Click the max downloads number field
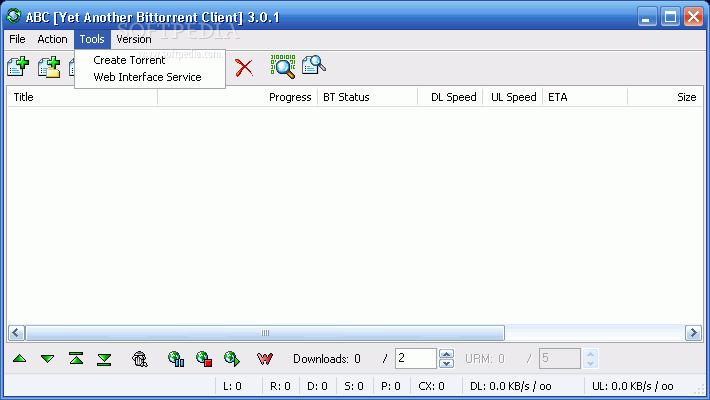The width and height of the screenshot is (710, 400). pos(416,358)
